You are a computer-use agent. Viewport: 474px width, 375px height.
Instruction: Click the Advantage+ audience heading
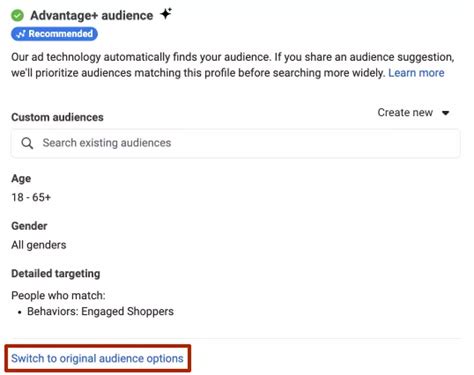[92, 16]
